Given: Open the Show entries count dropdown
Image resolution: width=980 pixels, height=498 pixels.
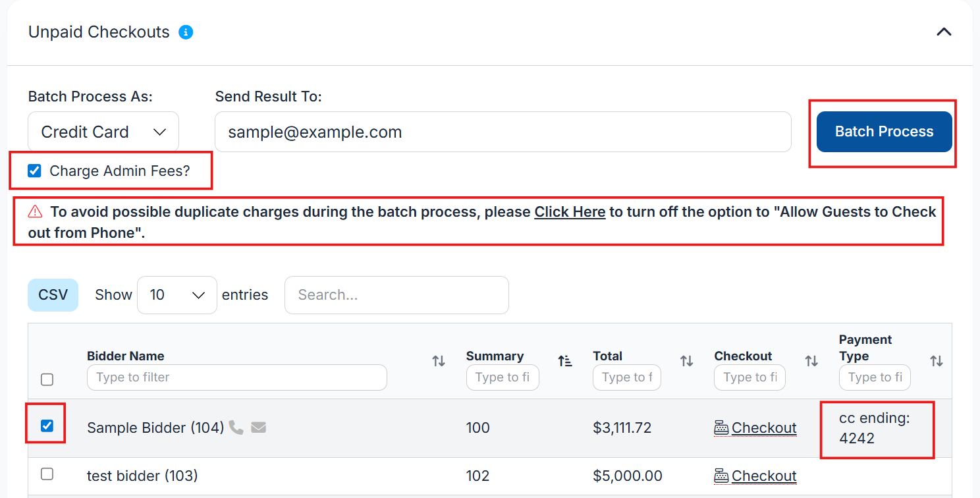Looking at the screenshot, I should coord(177,295).
